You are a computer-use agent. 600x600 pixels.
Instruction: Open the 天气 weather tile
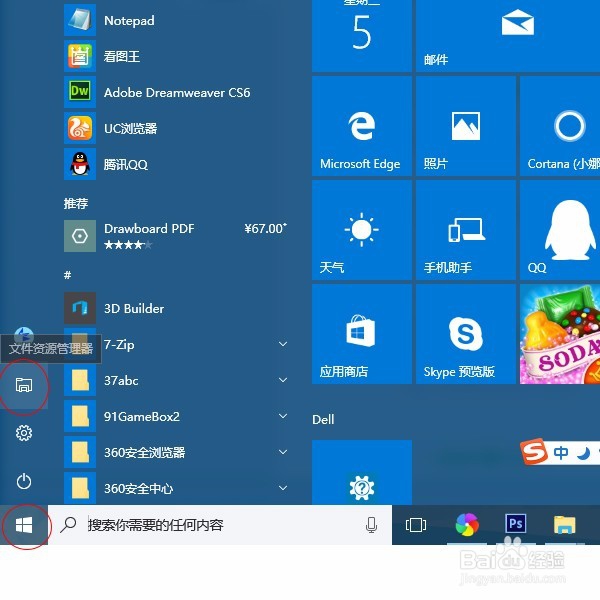362,230
